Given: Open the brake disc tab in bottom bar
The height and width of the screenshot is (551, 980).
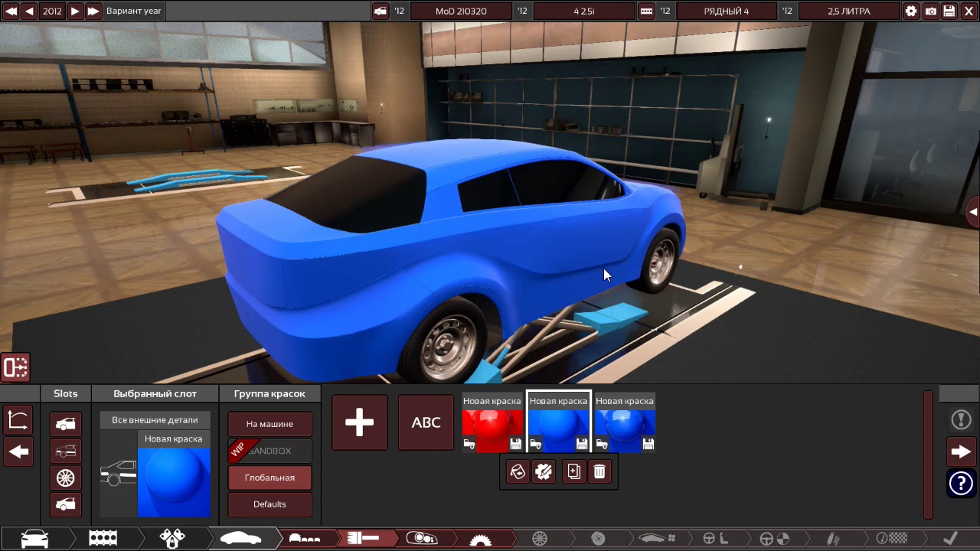Looking at the screenshot, I should 598,539.
